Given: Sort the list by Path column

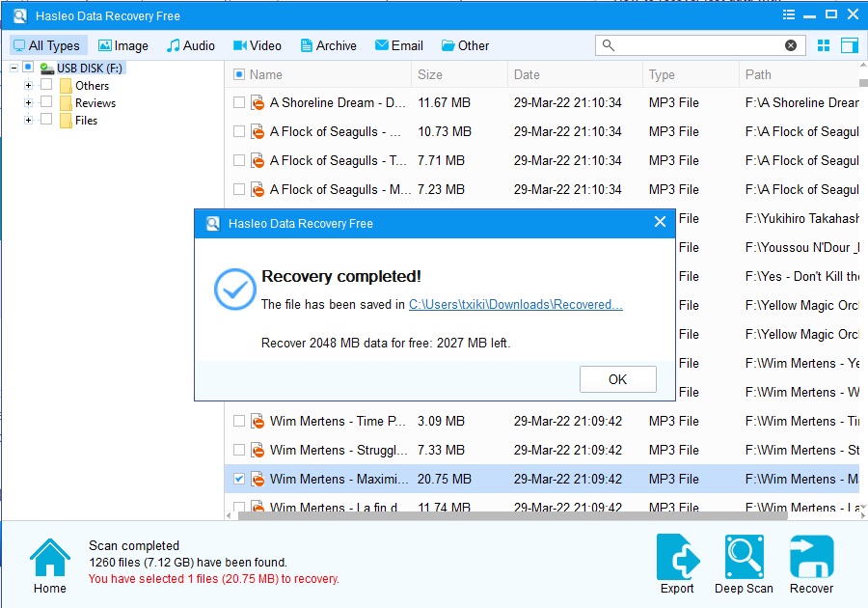Looking at the screenshot, I should tap(800, 74).
